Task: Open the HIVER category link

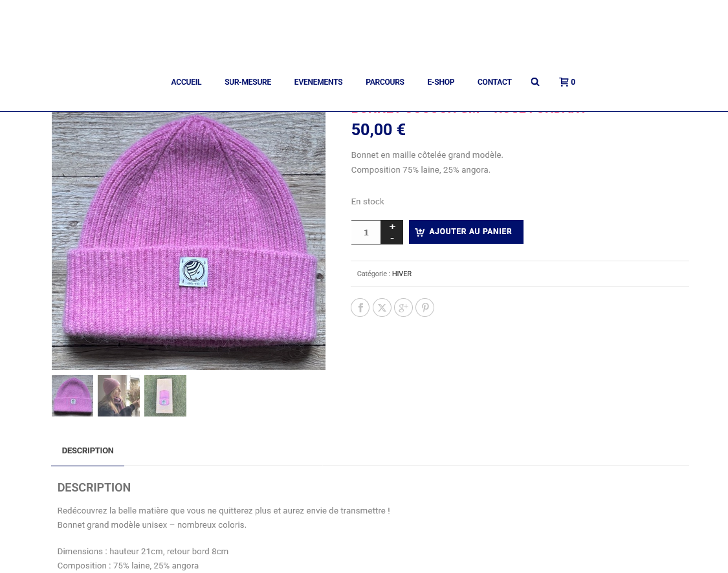Action: (x=402, y=274)
